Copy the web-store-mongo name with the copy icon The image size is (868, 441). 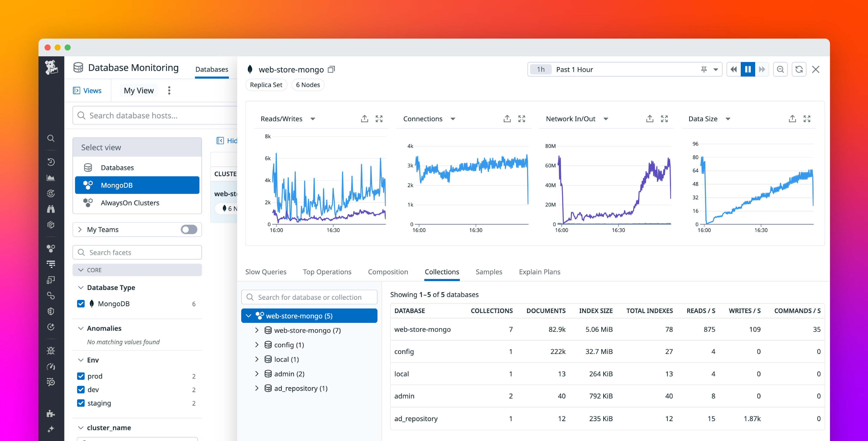click(331, 69)
